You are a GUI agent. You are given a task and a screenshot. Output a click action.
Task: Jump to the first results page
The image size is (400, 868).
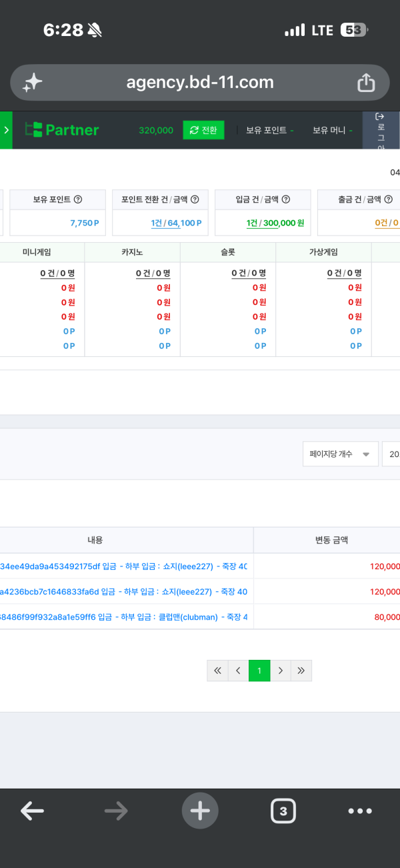[x=217, y=671]
